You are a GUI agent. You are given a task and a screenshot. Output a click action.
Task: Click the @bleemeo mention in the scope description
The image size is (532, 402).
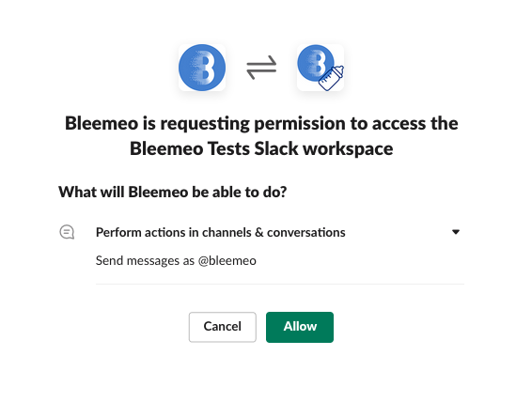[227, 261]
